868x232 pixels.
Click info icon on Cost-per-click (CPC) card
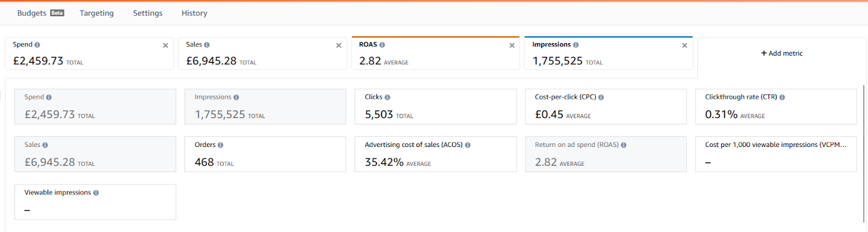602,98
